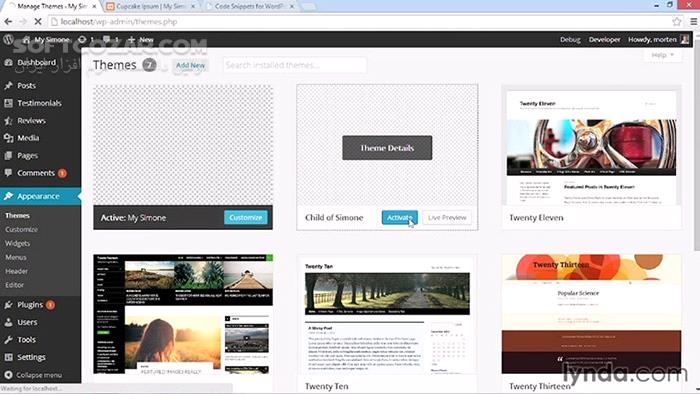Click the Posts pin icon

tap(8, 86)
